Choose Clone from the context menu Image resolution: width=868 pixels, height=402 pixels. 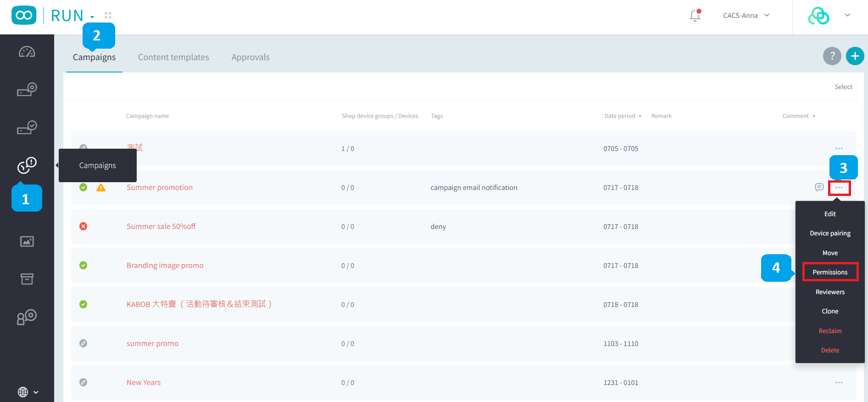coord(830,311)
